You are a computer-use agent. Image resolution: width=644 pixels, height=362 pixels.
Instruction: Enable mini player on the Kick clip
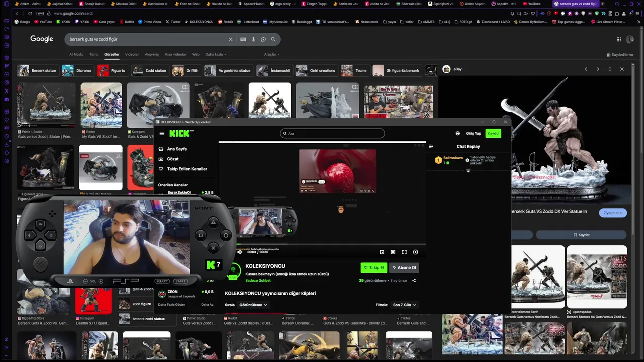click(382, 252)
